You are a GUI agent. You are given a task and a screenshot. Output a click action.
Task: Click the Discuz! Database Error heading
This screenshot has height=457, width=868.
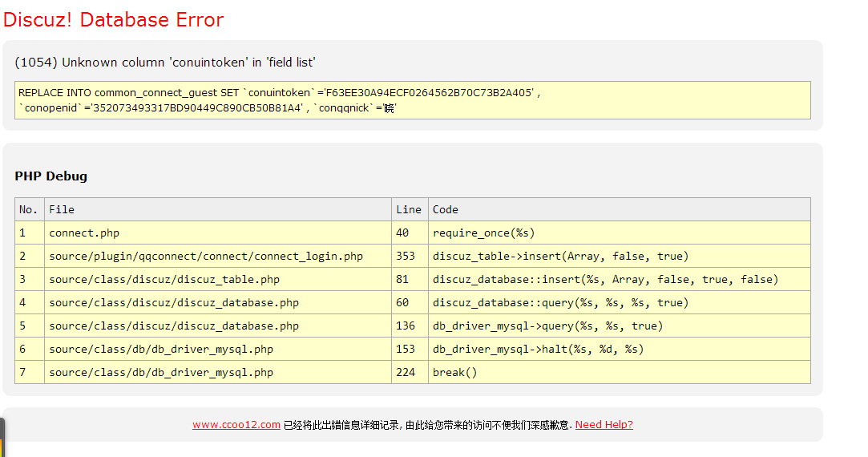click(x=114, y=20)
